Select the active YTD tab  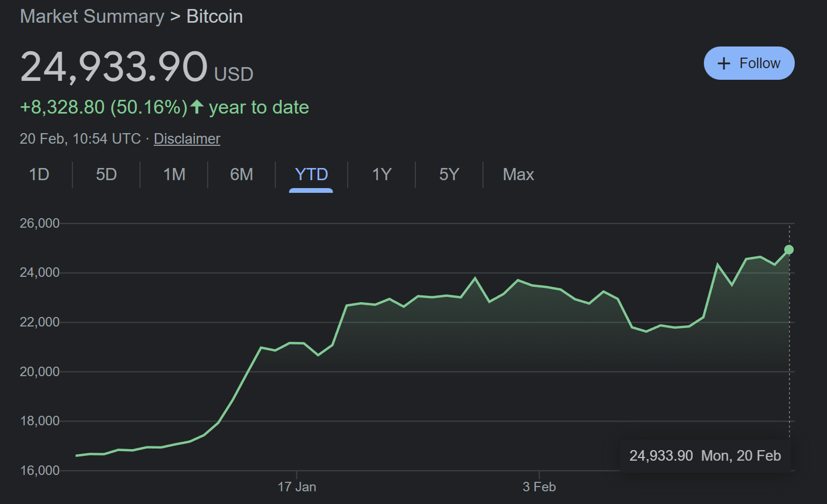click(311, 174)
